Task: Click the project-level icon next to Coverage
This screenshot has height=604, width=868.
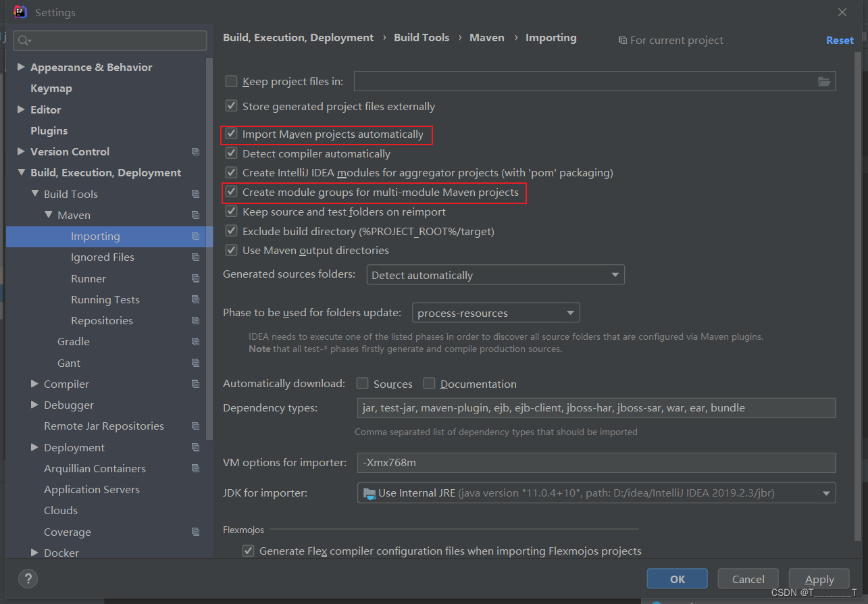Action: (195, 532)
